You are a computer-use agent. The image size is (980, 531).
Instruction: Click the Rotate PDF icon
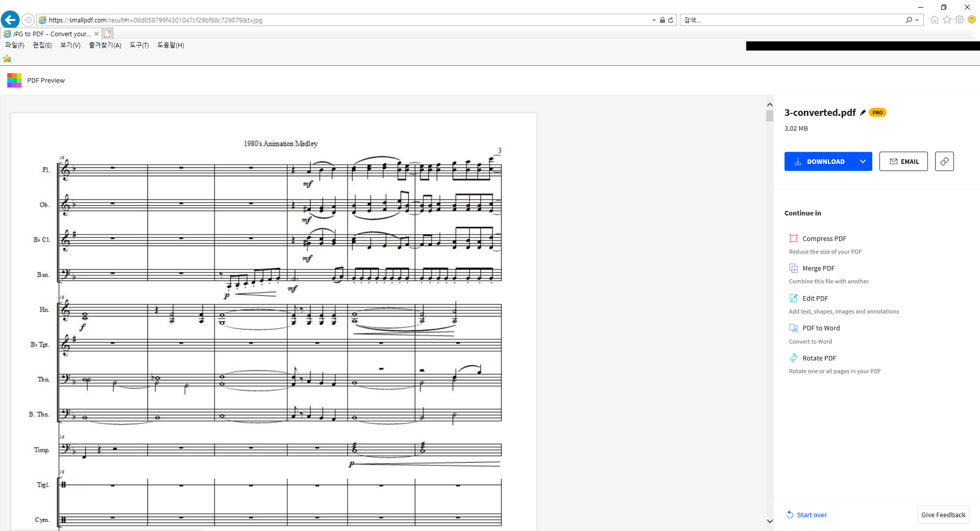tap(793, 358)
